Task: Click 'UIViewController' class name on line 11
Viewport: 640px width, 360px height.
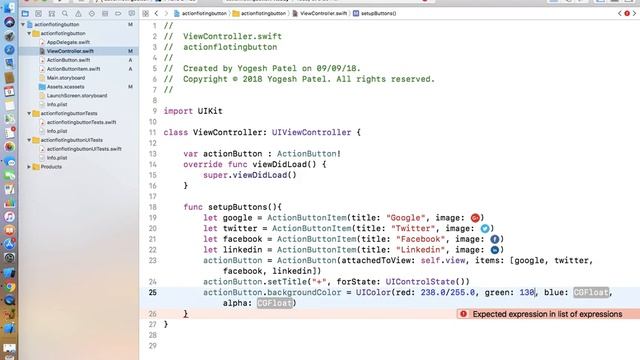Action: 311,132
